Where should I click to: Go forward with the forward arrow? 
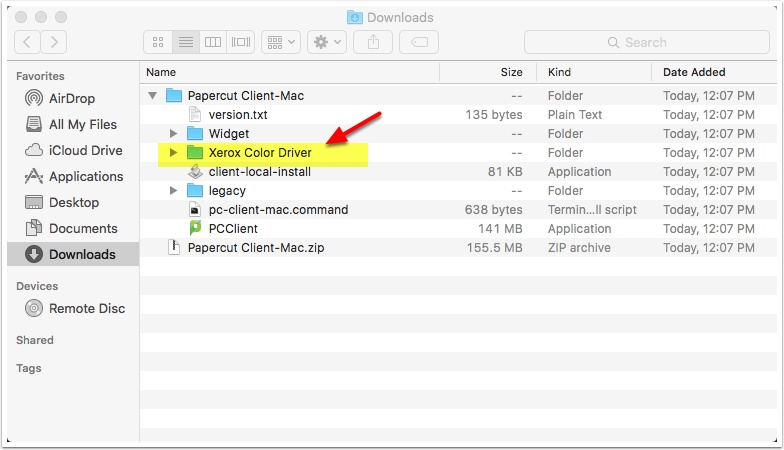(x=54, y=42)
